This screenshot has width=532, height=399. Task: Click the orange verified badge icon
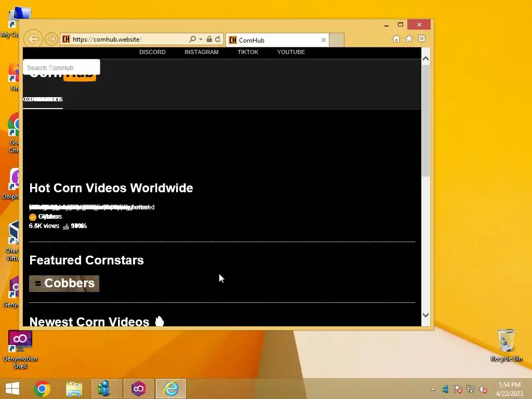tap(33, 217)
